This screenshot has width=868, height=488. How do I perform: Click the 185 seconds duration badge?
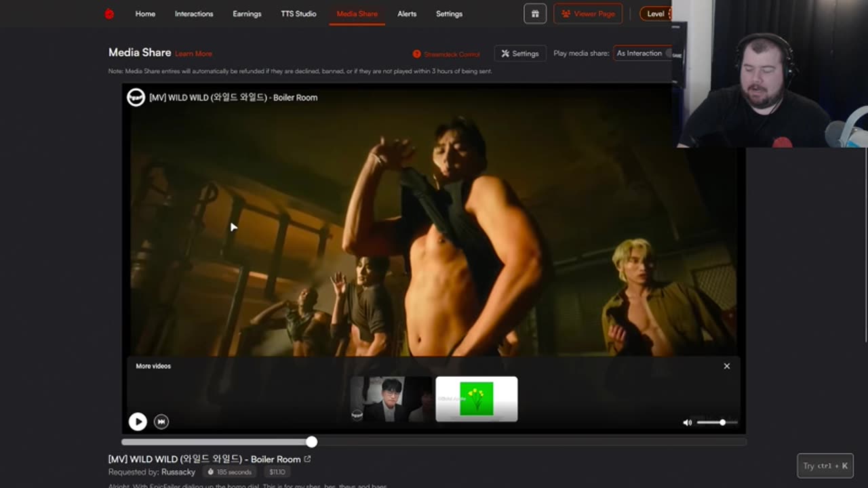pyautogui.click(x=230, y=472)
